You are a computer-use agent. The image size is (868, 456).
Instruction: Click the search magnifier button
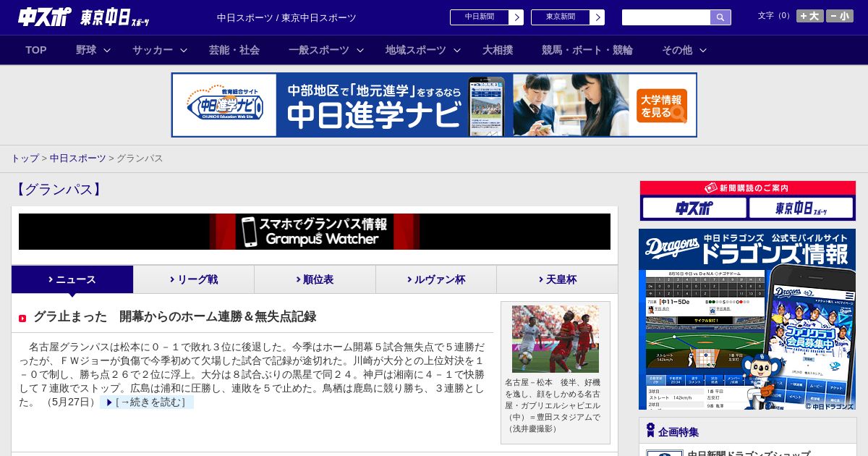(x=720, y=17)
